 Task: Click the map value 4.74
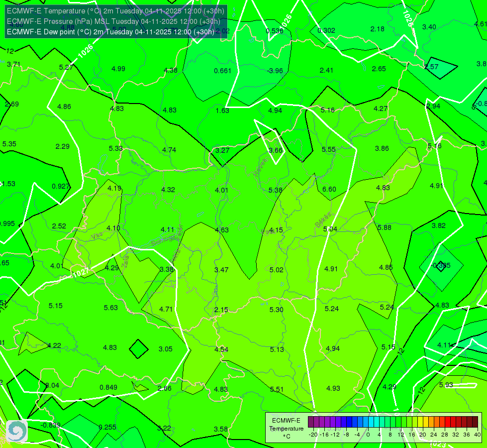tap(169, 150)
